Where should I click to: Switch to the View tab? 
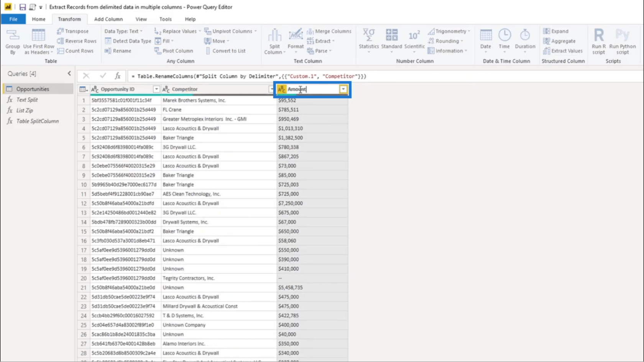point(141,19)
